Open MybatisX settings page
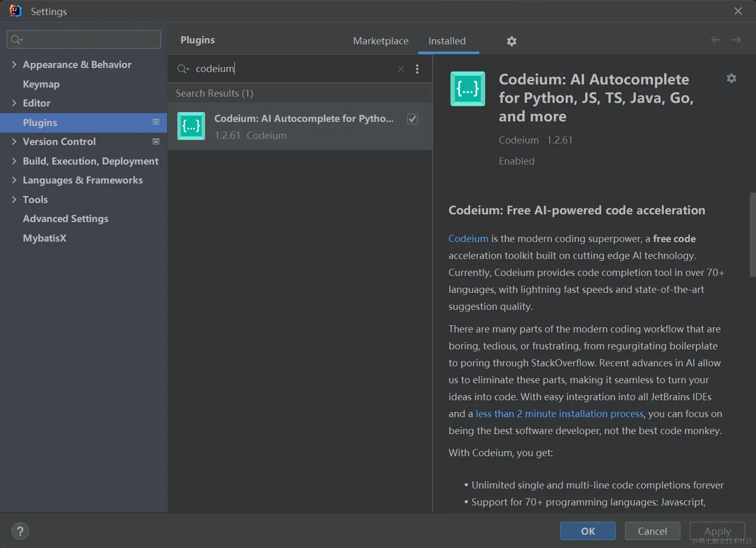 point(44,238)
